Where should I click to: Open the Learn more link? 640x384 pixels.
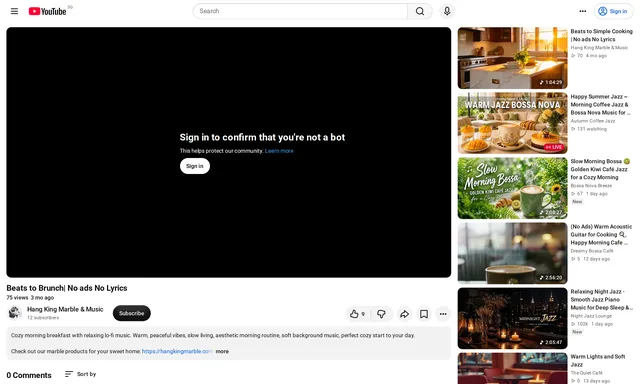279,151
